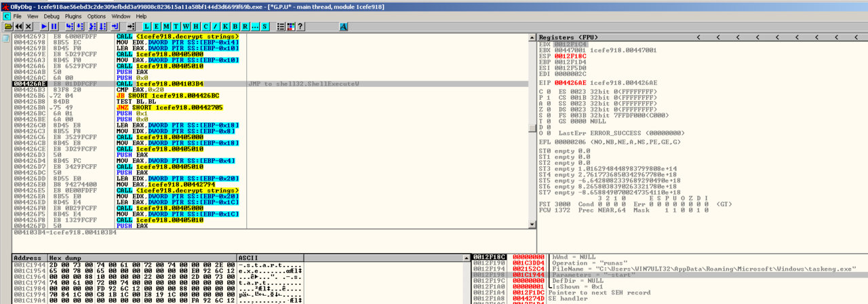Show the Call stack (K button)
868x304 pixels.
(226, 26)
